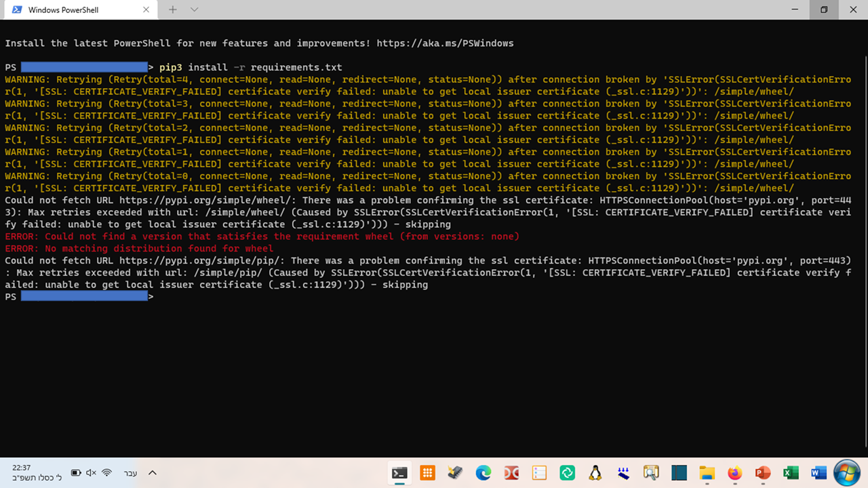This screenshot has height=488, width=868.
Task: Open Excel from the taskbar
Action: [791, 473]
